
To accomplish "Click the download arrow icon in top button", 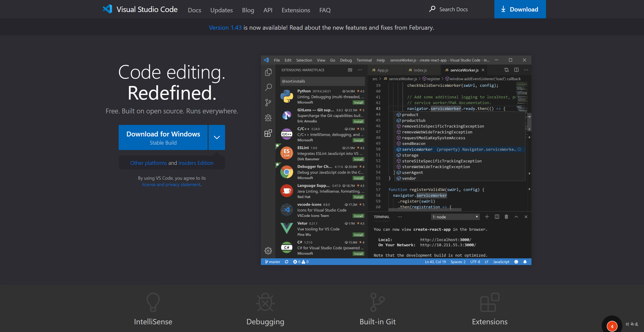I will click(x=503, y=9).
